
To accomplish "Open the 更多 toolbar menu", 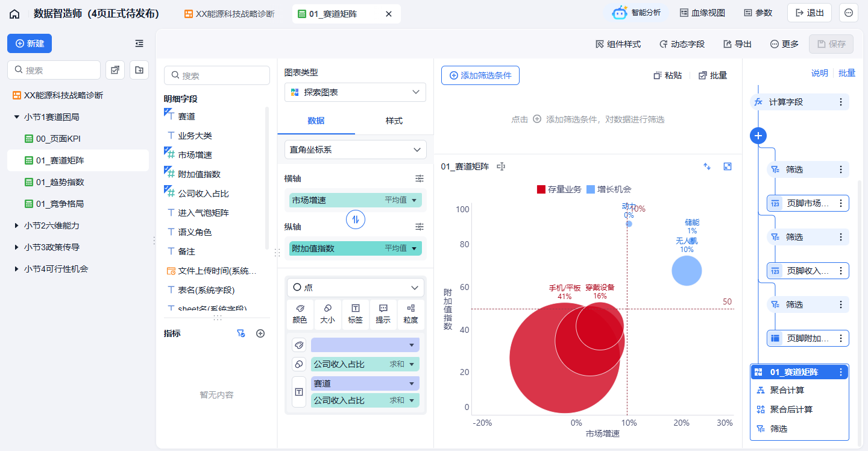I will (x=784, y=44).
